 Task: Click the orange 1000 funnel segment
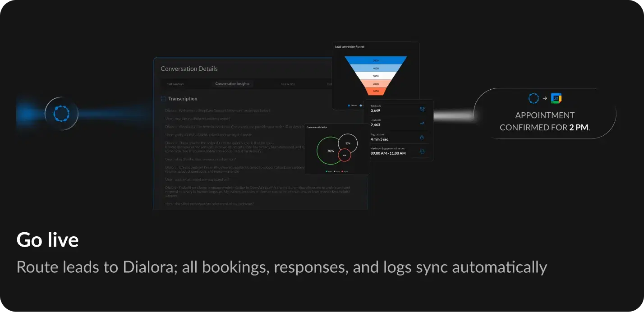point(376,92)
